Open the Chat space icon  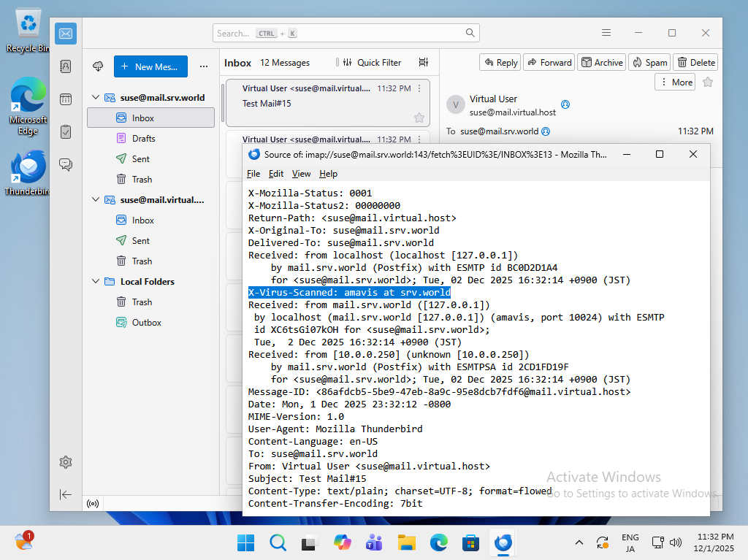pyautogui.click(x=66, y=164)
